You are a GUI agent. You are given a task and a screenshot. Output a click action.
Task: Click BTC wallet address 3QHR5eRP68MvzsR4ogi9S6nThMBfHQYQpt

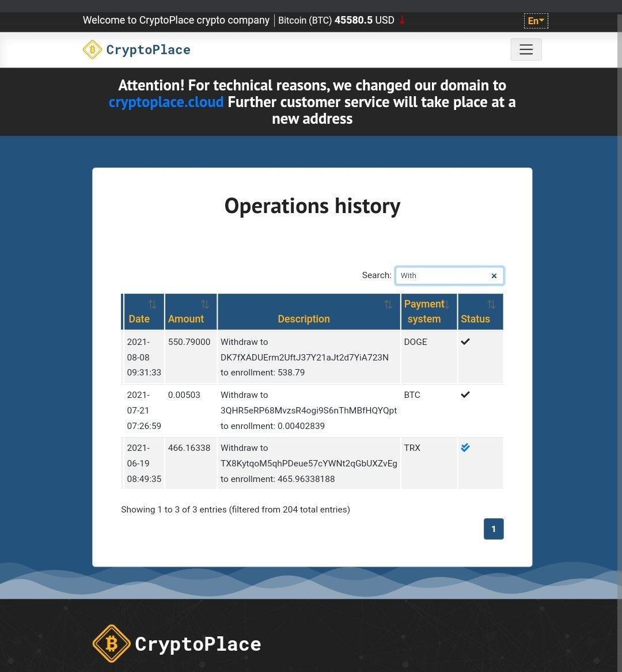click(x=309, y=411)
